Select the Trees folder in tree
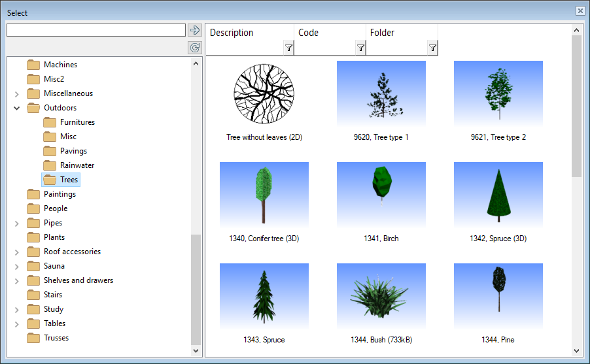This screenshot has height=364, width=590. (x=68, y=180)
